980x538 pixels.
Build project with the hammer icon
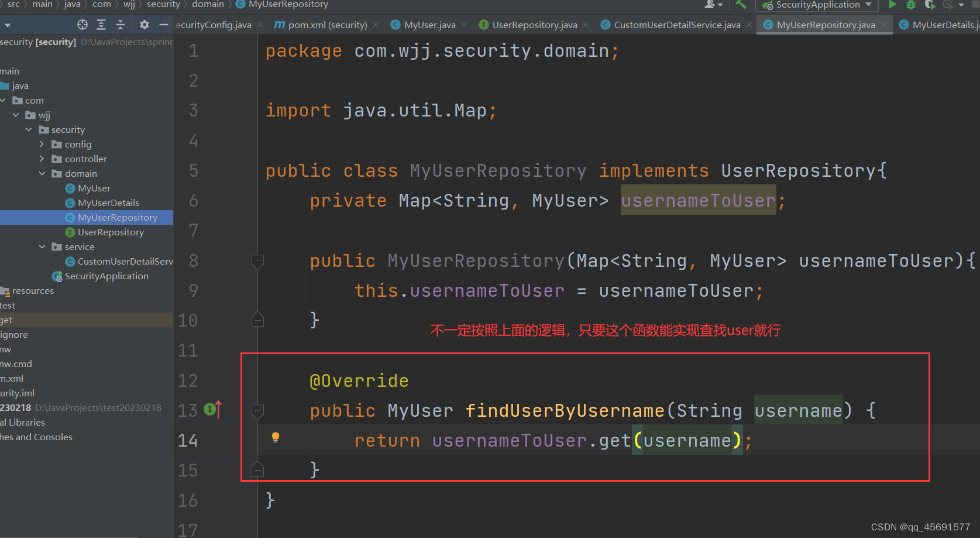click(741, 5)
